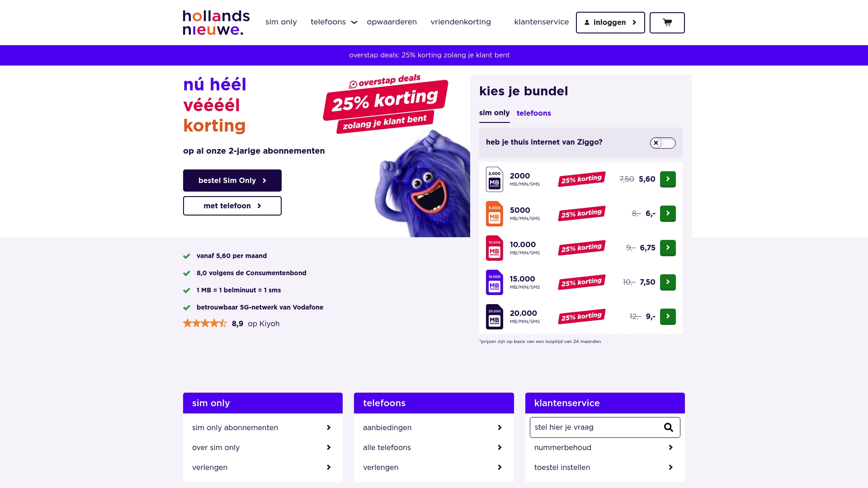Click the hollandsnieuwe logo
Viewport: 868px width, 488px height.
pyautogui.click(x=216, y=23)
